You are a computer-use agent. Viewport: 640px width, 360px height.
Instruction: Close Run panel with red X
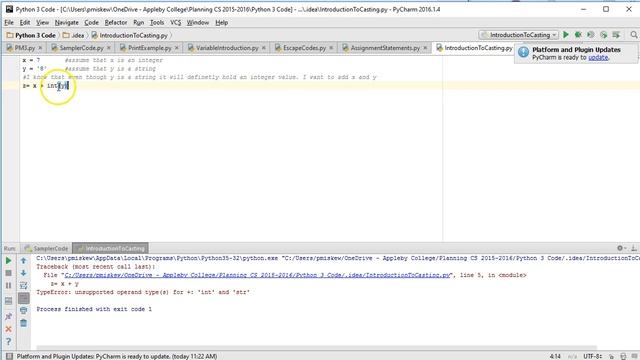[8, 329]
